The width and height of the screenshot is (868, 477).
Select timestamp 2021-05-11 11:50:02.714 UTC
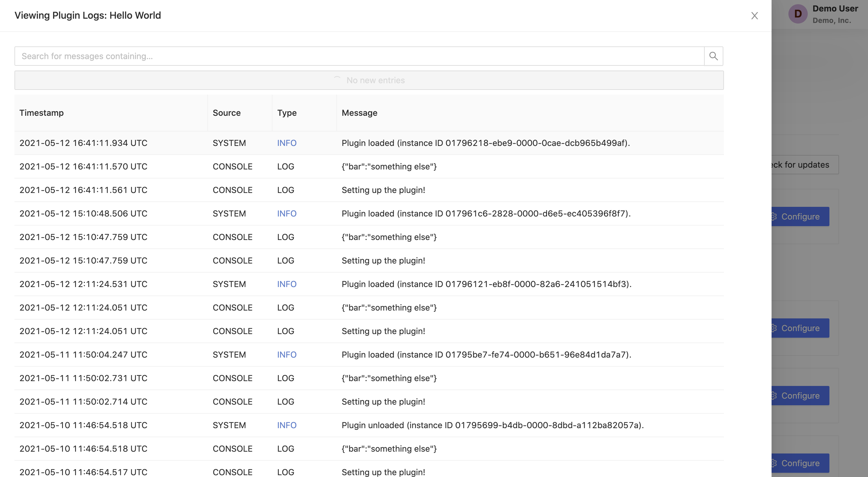click(x=83, y=402)
